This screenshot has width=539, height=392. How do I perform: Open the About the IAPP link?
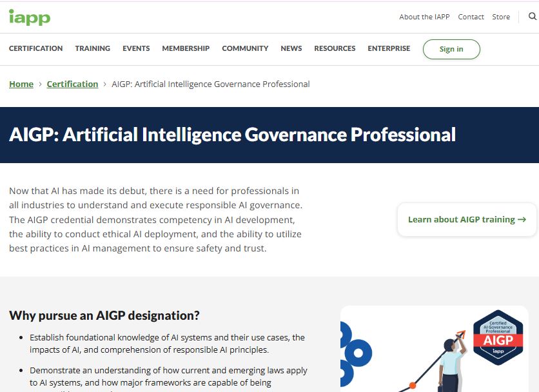[x=424, y=17]
